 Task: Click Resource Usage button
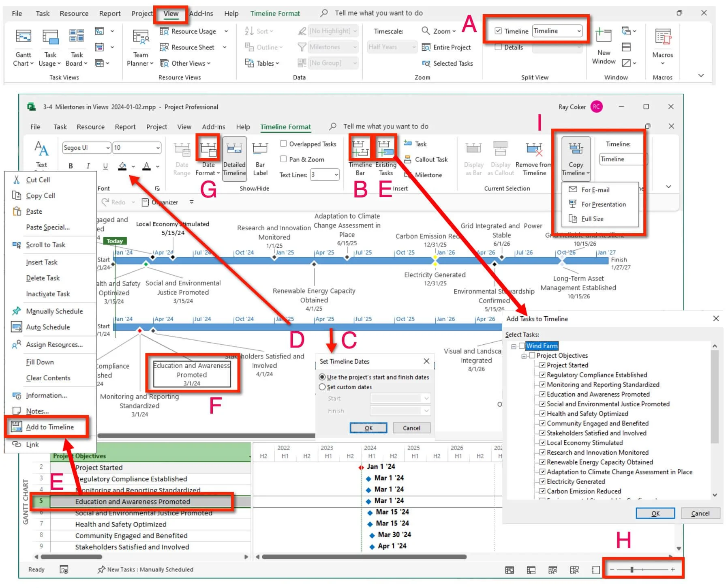point(188,31)
